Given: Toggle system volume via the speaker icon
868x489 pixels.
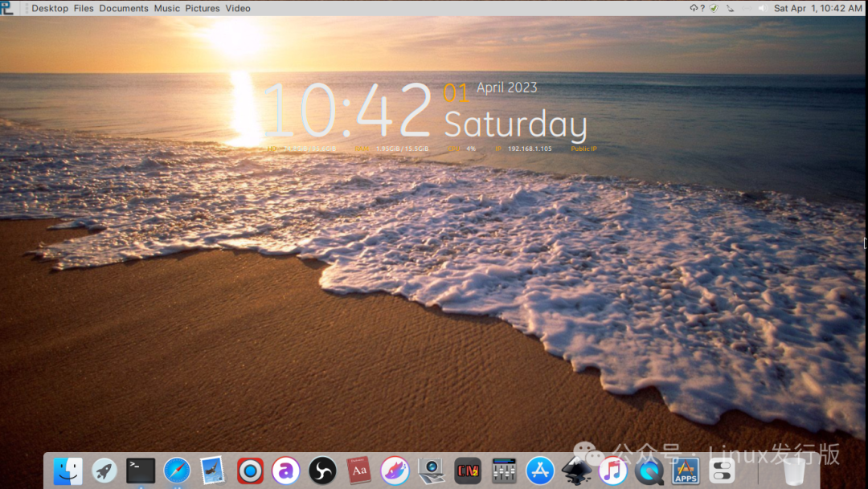Looking at the screenshot, I should [759, 8].
